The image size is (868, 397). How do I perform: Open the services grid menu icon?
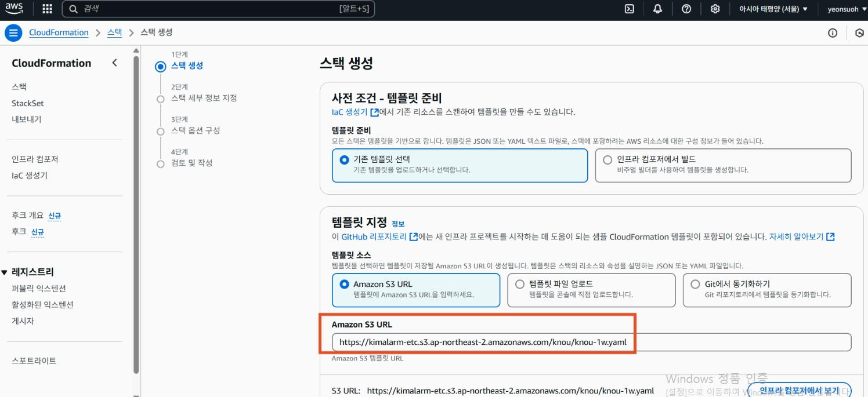click(48, 9)
